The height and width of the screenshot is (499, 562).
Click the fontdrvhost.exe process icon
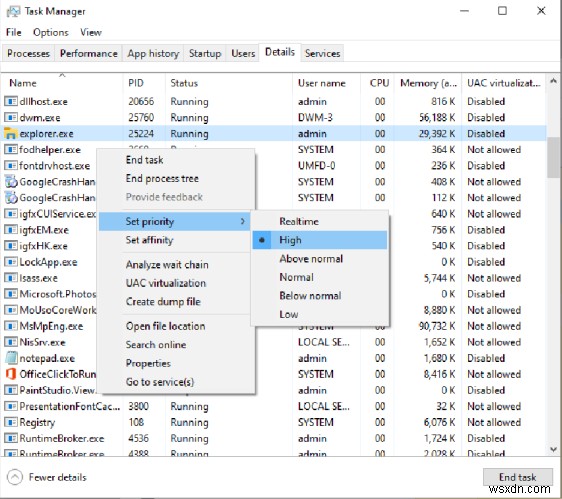click(10, 166)
